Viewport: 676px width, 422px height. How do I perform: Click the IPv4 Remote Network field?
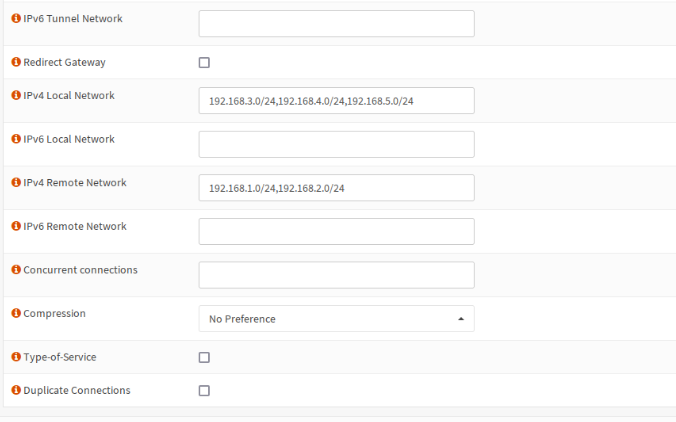[x=336, y=188]
